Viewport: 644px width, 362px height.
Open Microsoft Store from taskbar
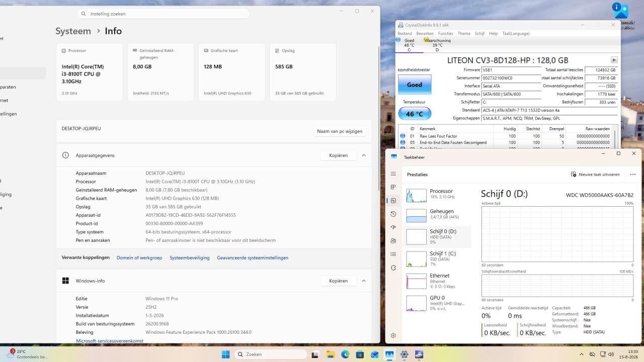point(360,354)
